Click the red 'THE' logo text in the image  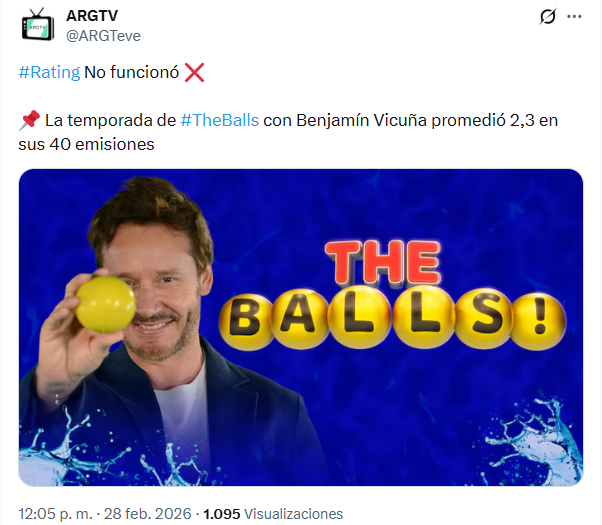[383, 263]
